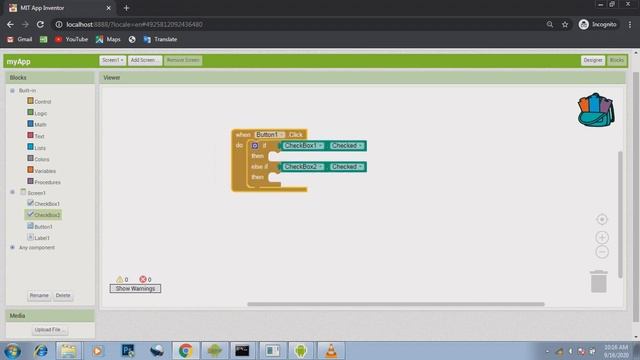
Task: Open the command prompt from the taskbar
Action: pyautogui.click(x=242, y=351)
